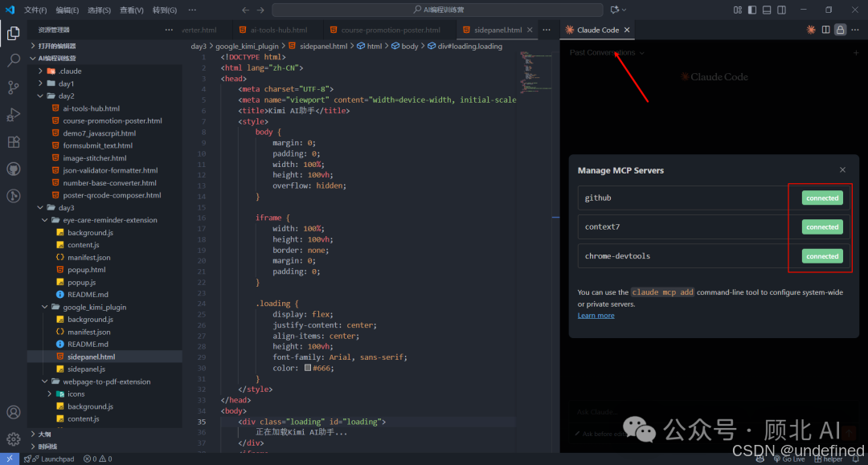Open the Learn more link

(x=596, y=315)
